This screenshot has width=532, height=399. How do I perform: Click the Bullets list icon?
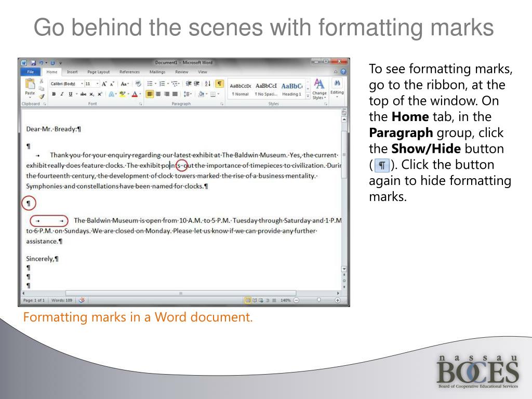151,84
